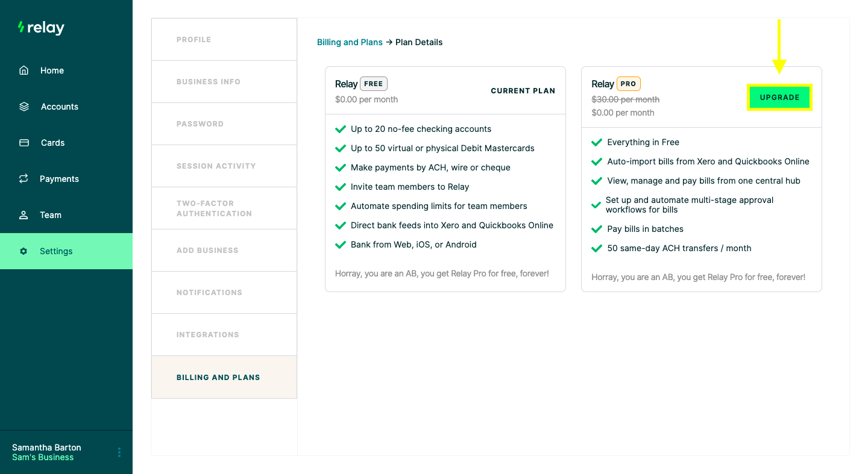The height and width of the screenshot is (474, 868).
Task: Open Team in the sidebar
Action: (66, 215)
